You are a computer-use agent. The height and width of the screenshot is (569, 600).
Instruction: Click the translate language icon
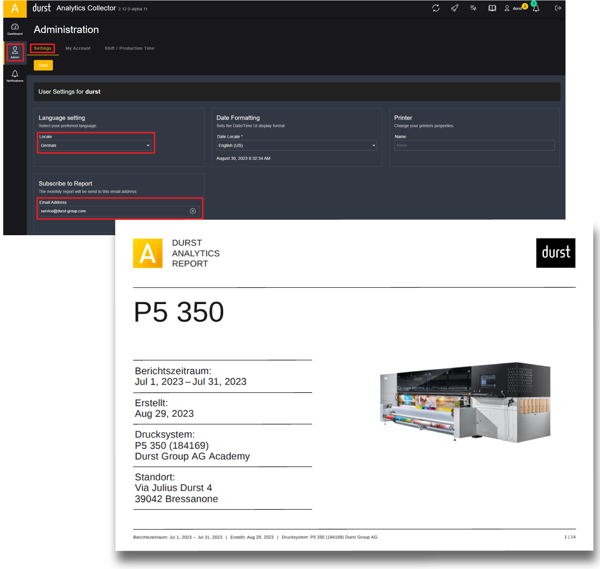[x=473, y=8]
